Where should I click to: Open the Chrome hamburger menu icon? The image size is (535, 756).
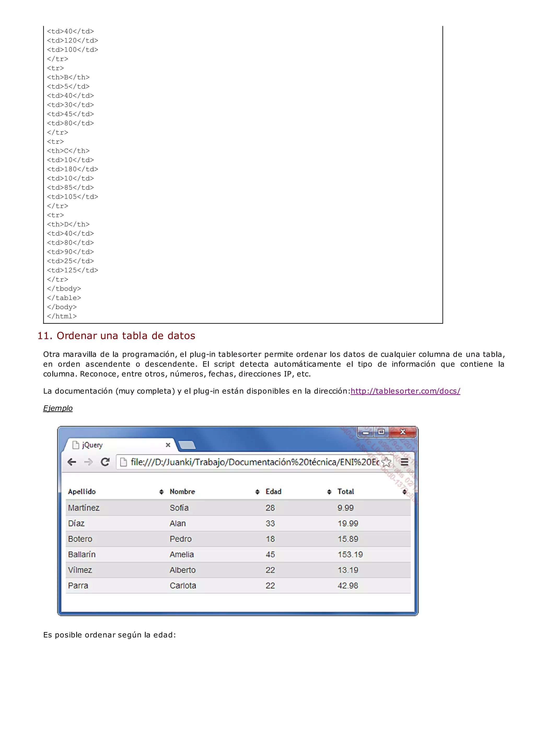coord(405,462)
